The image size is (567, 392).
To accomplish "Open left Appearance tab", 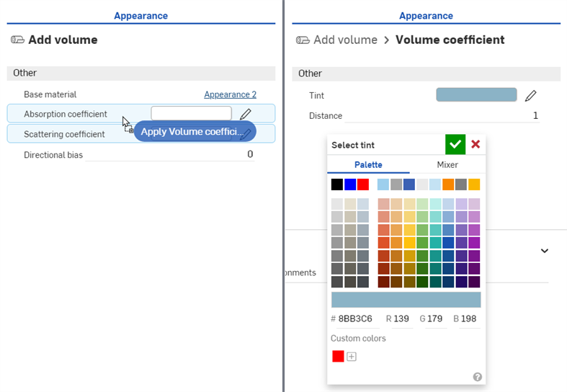I will (x=140, y=16).
